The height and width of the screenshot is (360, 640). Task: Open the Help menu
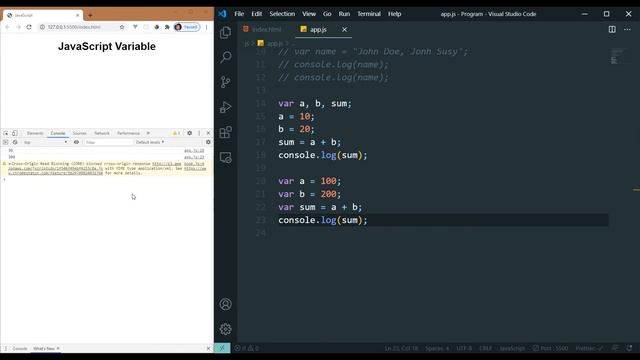(394, 14)
